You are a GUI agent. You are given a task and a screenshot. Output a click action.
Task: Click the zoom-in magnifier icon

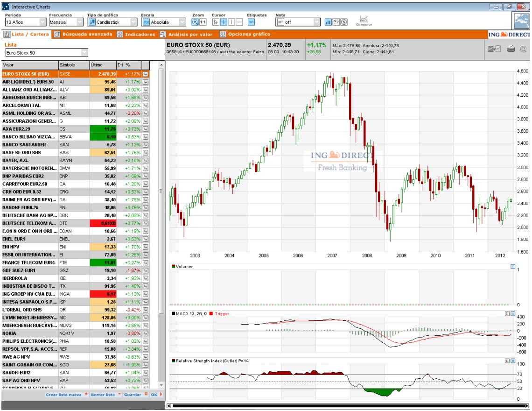(195, 22)
